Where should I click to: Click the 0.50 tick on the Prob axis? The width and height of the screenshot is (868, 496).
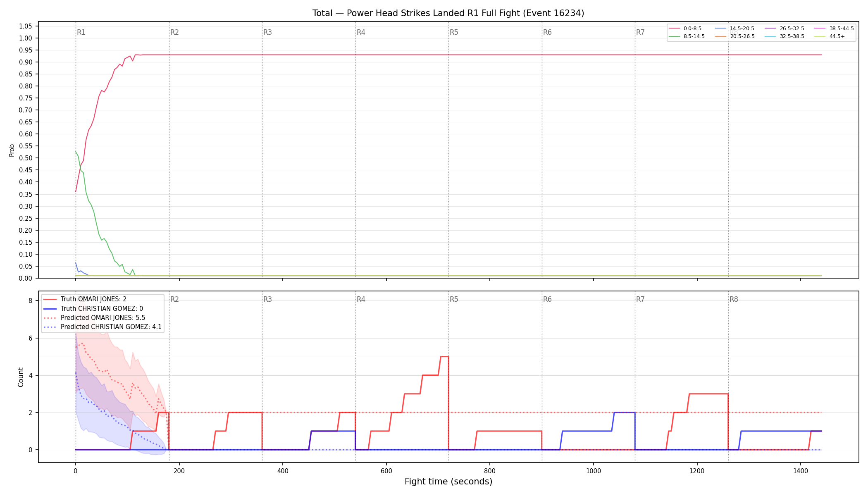pyautogui.click(x=26, y=158)
